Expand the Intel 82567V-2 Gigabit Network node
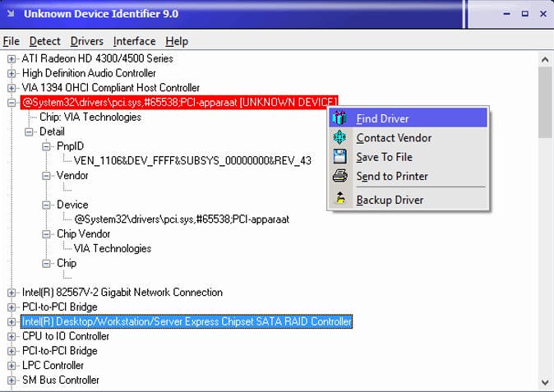This screenshot has width=554, height=392. tap(12, 293)
